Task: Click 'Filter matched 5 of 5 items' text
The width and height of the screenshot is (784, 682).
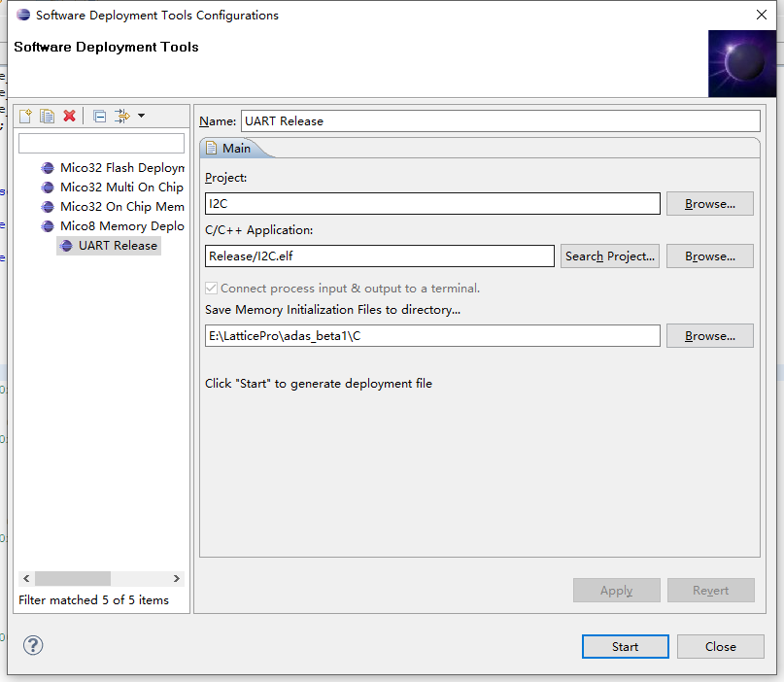Action: (x=93, y=600)
